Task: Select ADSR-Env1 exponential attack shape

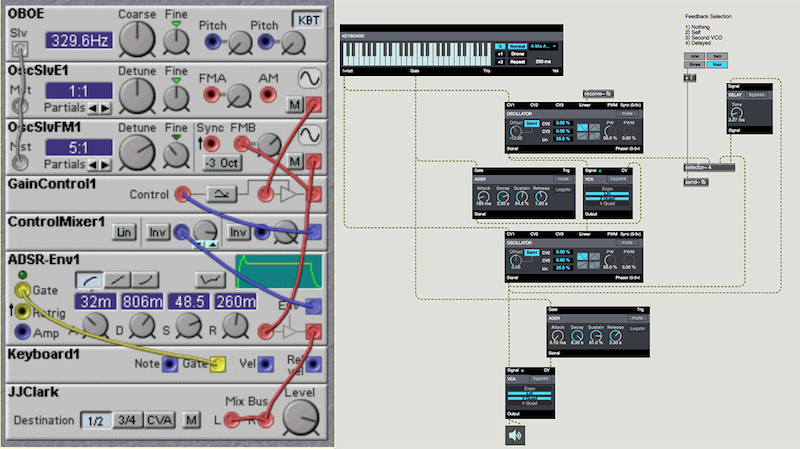Action: 145,280
